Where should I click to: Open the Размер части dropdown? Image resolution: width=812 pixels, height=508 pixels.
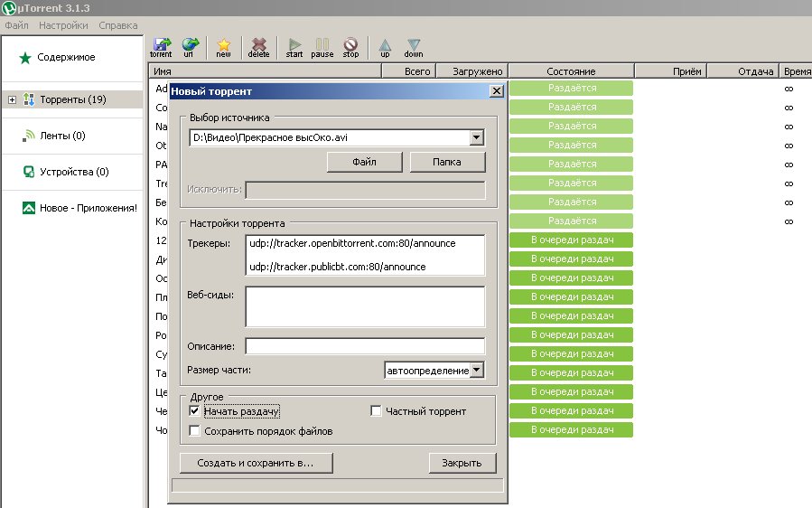pyautogui.click(x=477, y=370)
